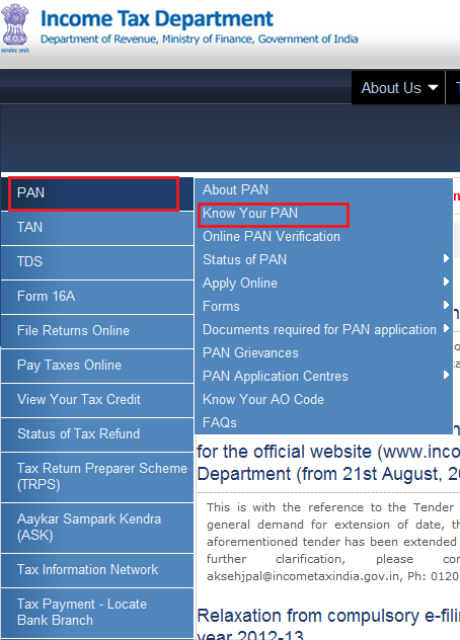Select Forms in the PAN submenu
The image size is (460, 640).
221,306
